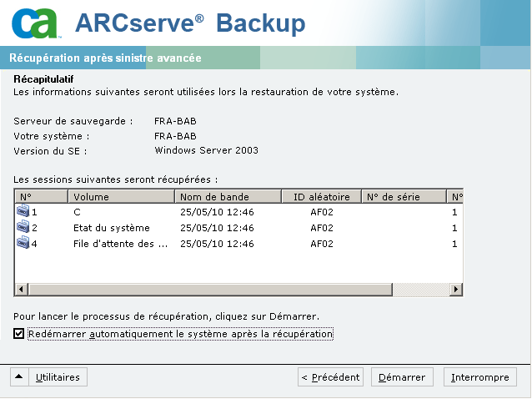Click the File d'attente session icon
Image resolution: width=532 pixels, height=399 pixels.
coord(23,244)
